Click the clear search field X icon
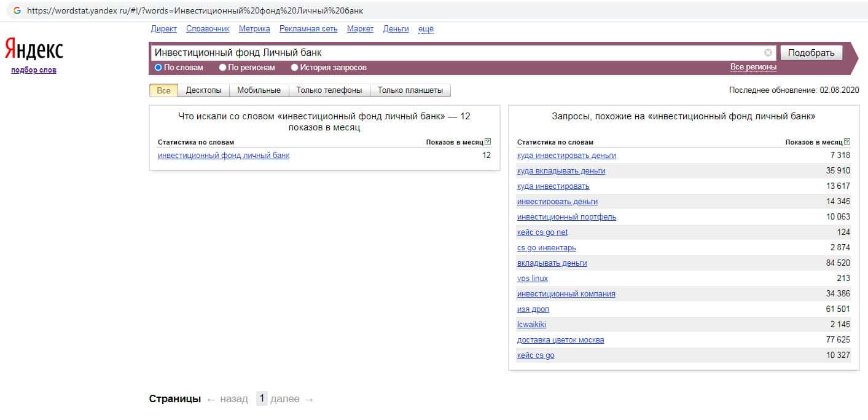This screenshot has width=868, height=420. point(768,53)
